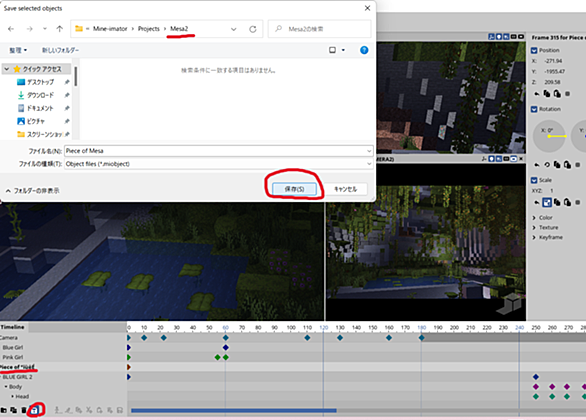This screenshot has height=420, width=586.
Task: Click Projects in the address breadcrumb
Action: [148, 29]
